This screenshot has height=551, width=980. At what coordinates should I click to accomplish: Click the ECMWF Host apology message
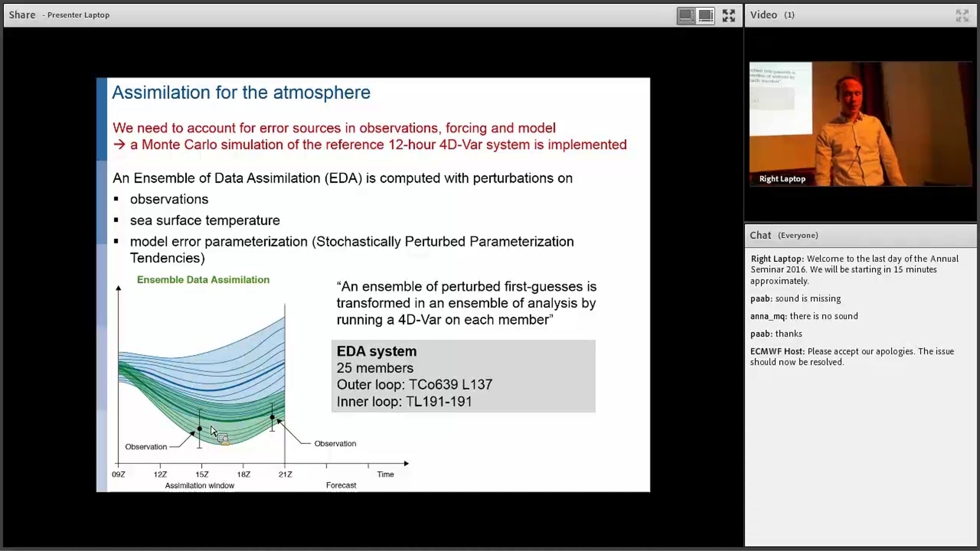click(852, 357)
